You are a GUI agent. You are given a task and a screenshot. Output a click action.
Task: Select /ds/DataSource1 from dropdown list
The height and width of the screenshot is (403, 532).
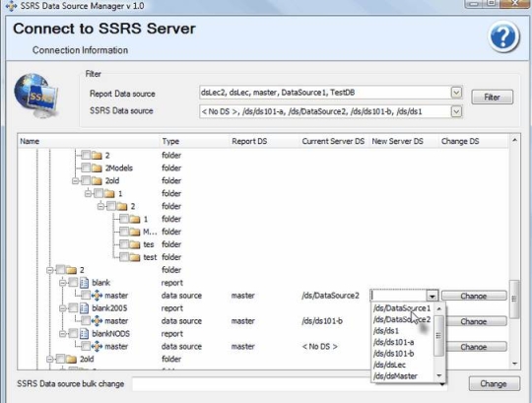click(402, 308)
